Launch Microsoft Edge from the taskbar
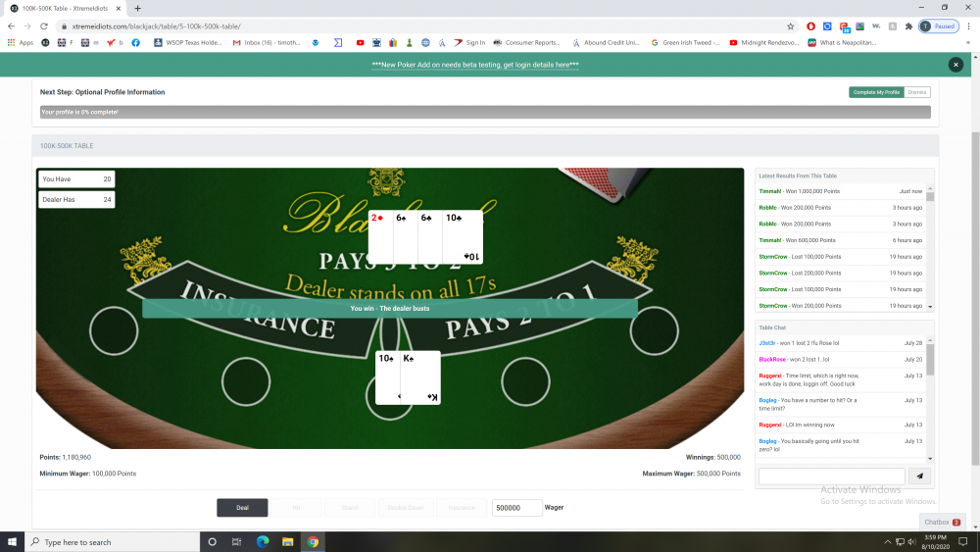 (x=263, y=541)
